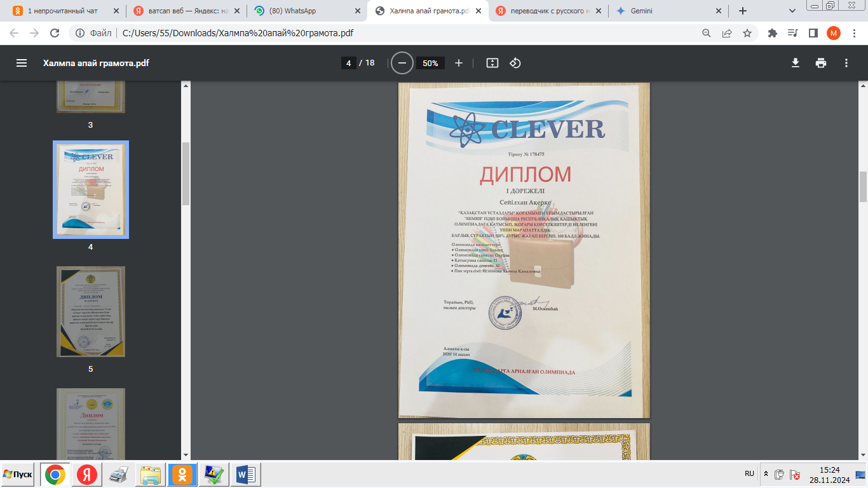Rotate the PDF counterclockwise

pyautogui.click(x=515, y=63)
